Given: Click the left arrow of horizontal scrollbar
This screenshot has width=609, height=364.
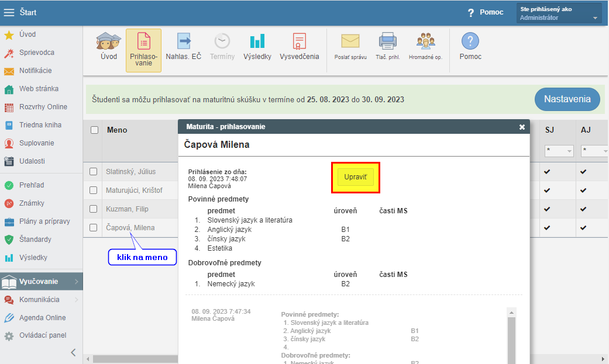Looking at the screenshot, I should (88, 359).
